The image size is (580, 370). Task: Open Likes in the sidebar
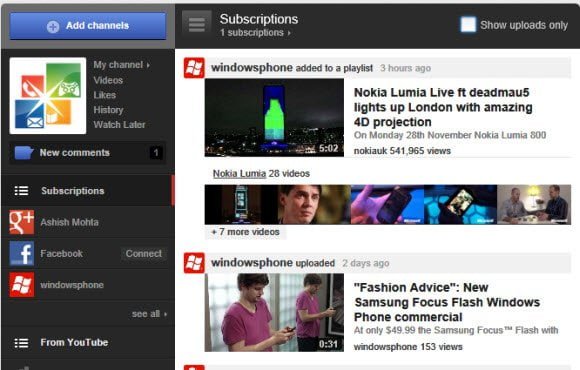[105, 95]
